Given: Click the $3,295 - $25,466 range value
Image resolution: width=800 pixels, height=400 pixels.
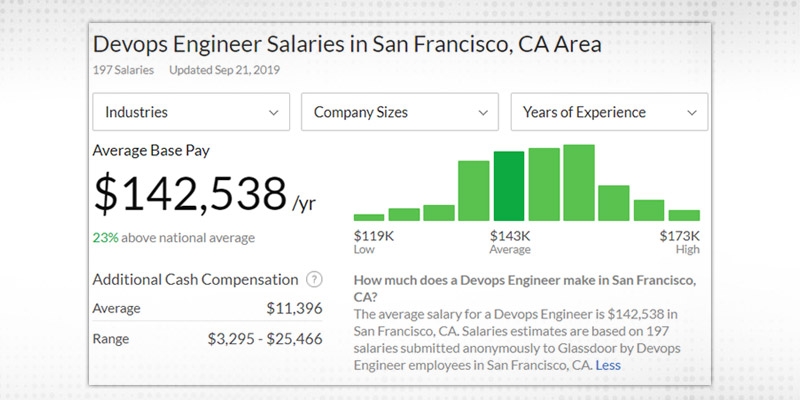Looking at the screenshot, I should [x=264, y=339].
